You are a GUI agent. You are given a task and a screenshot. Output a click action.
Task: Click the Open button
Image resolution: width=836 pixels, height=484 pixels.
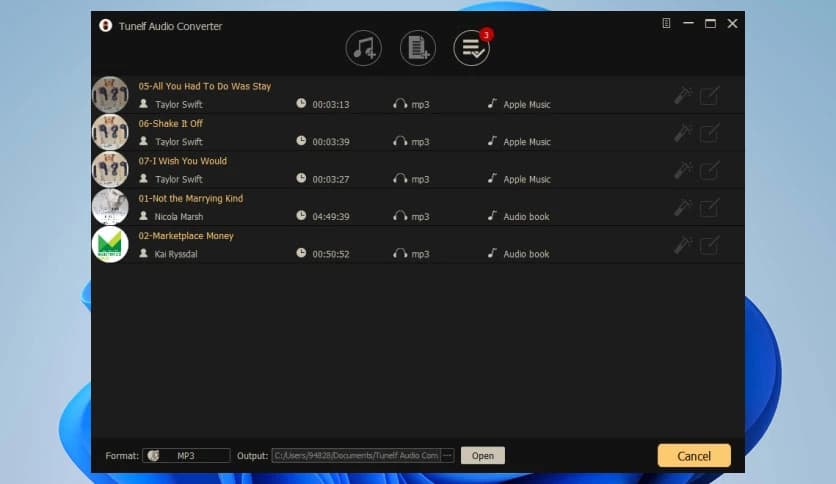(x=483, y=456)
